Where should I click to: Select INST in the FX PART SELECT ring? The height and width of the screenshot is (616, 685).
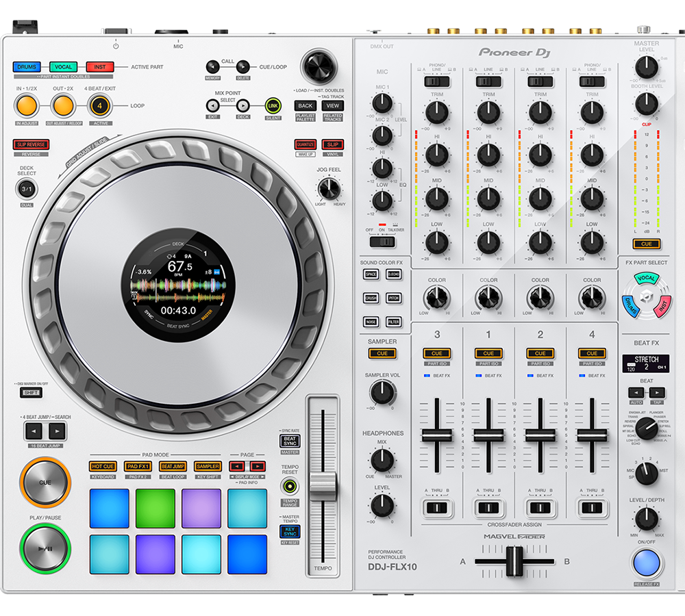coord(662,306)
